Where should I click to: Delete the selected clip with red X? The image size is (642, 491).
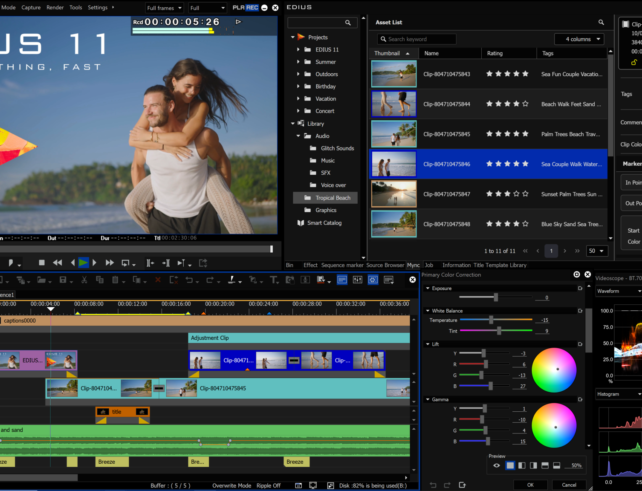click(158, 280)
